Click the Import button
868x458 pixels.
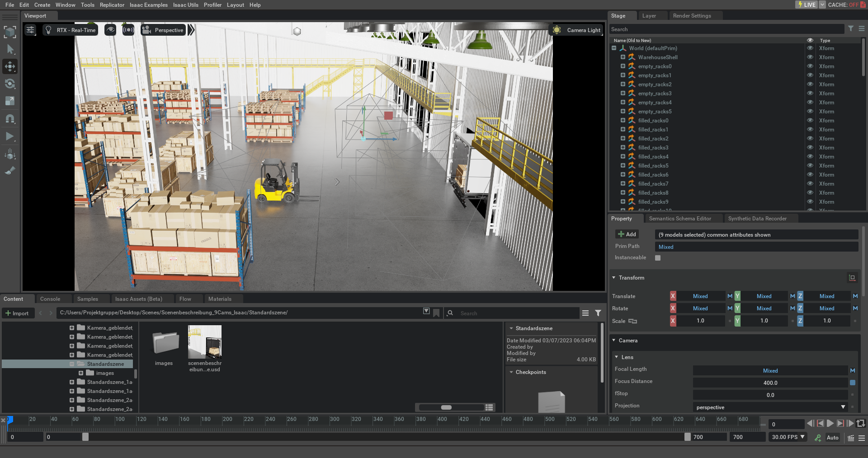[x=18, y=313]
